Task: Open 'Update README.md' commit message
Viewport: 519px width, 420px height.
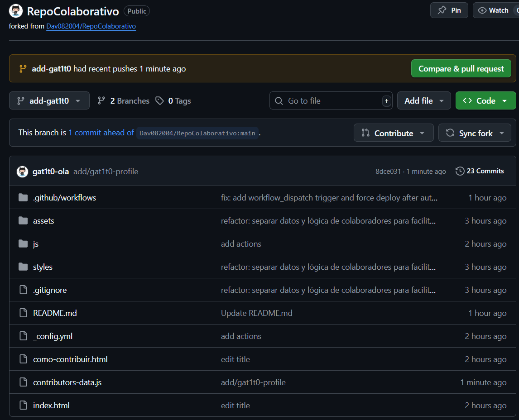Action: coord(257,313)
